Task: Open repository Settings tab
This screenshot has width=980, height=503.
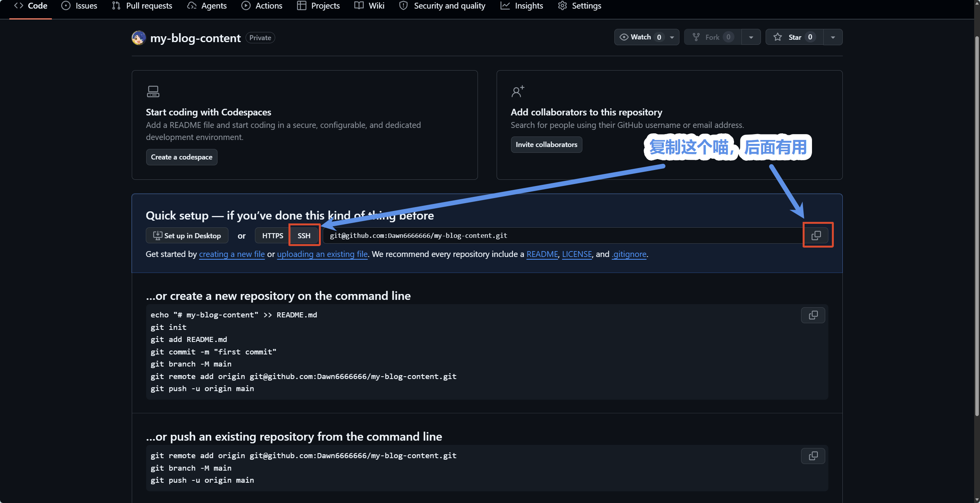Action: (579, 6)
